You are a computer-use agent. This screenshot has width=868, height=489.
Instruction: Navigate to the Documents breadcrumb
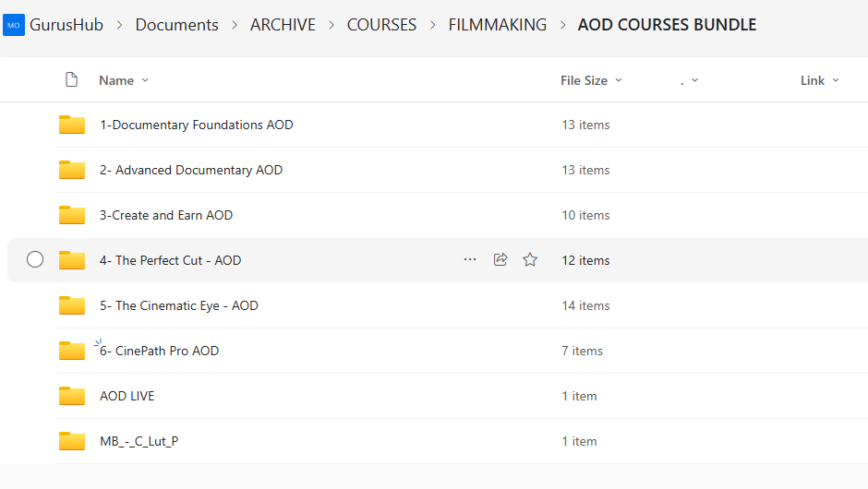176,25
